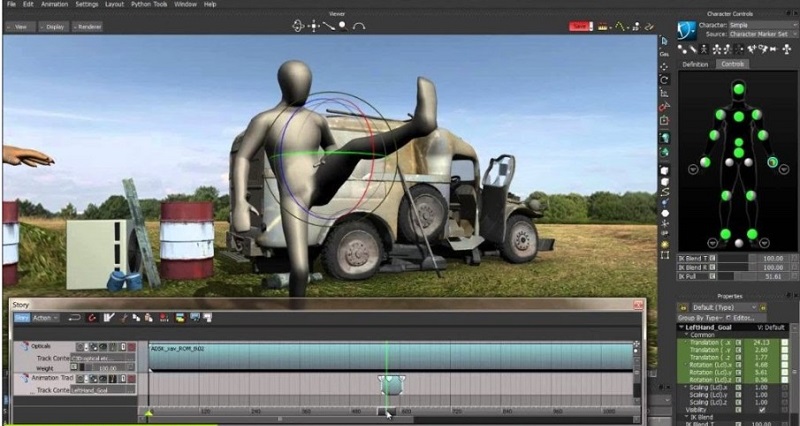Collapse the LeftHand_Goal properties group
This screenshot has height=426, width=800.
681,328
